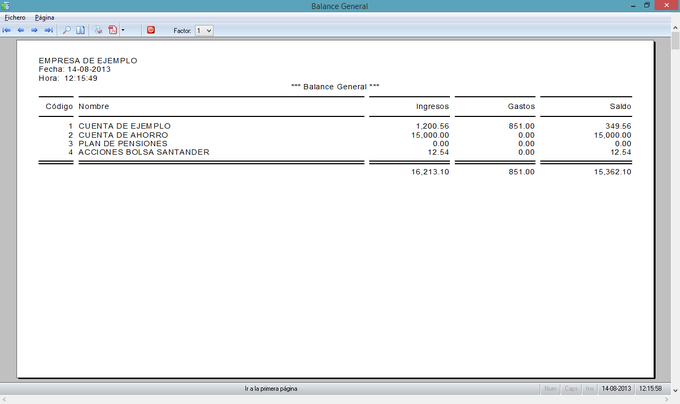Image resolution: width=680 pixels, height=404 pixels.
Task: Click the EMPRESA DE EJEMPLO heading
Action: [88, 61]
